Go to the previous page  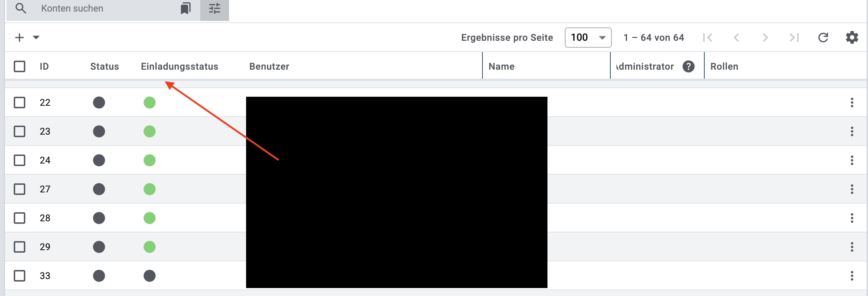click(736, 38)
